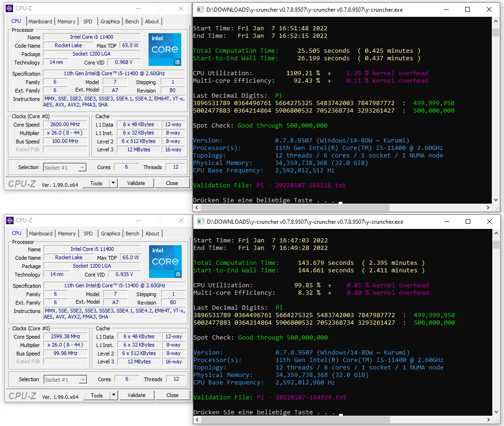Click Validate button in lower CPU-Z

[136, 395]
